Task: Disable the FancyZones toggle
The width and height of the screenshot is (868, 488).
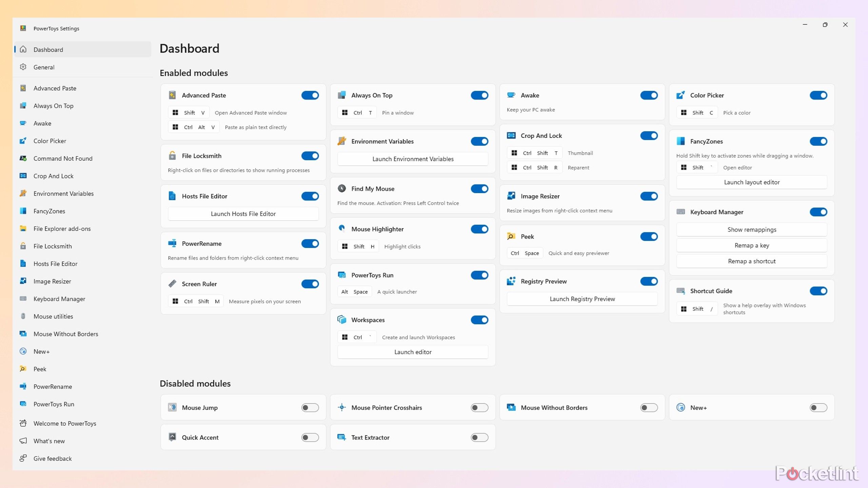Action: (818, 141)
